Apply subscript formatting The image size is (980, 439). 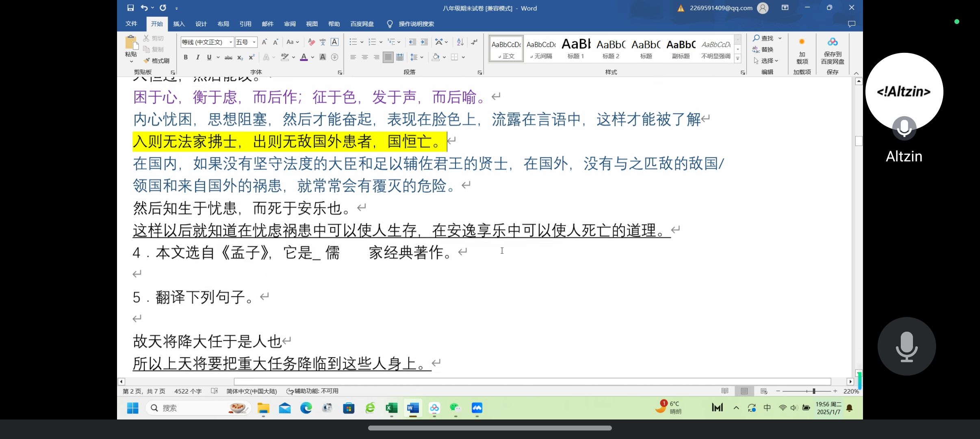[x=240, y=57]
